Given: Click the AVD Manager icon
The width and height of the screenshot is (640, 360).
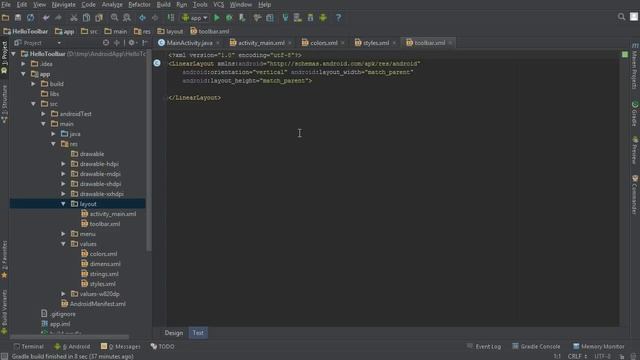Looking at the screenshot, I should tap(298, 18).
